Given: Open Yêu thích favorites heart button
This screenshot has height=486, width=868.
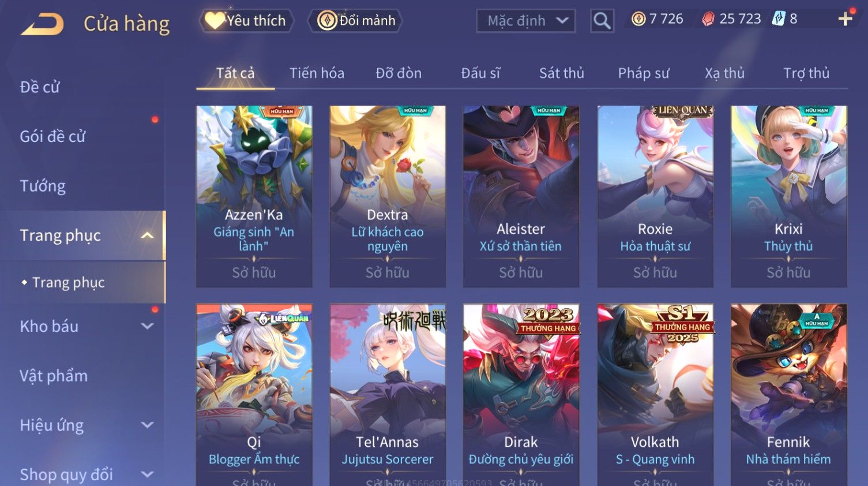Looking at the screenshot, I should [246, 21].
